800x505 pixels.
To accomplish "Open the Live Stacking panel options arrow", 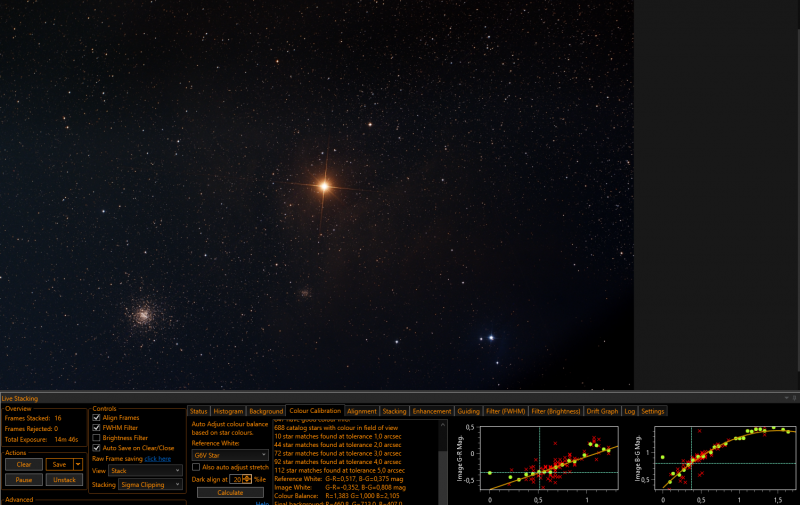I will pyautogui.click(x=786, y=398).
